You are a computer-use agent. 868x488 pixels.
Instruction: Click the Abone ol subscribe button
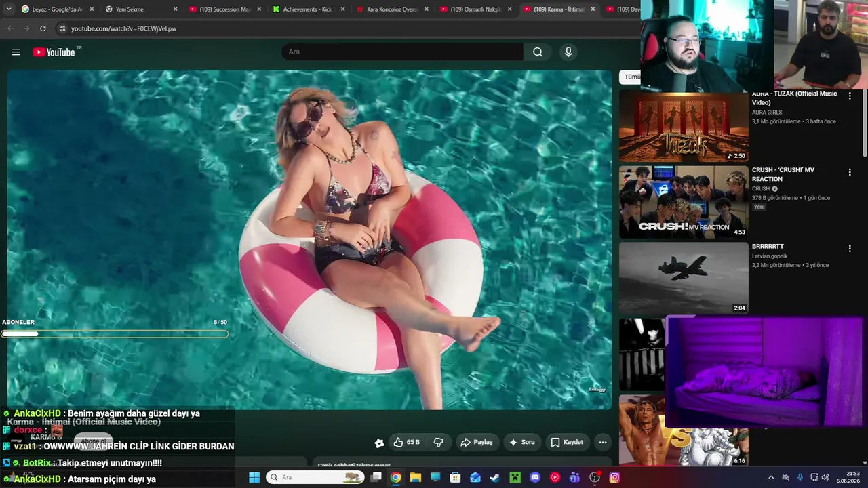tap(94, 441)
